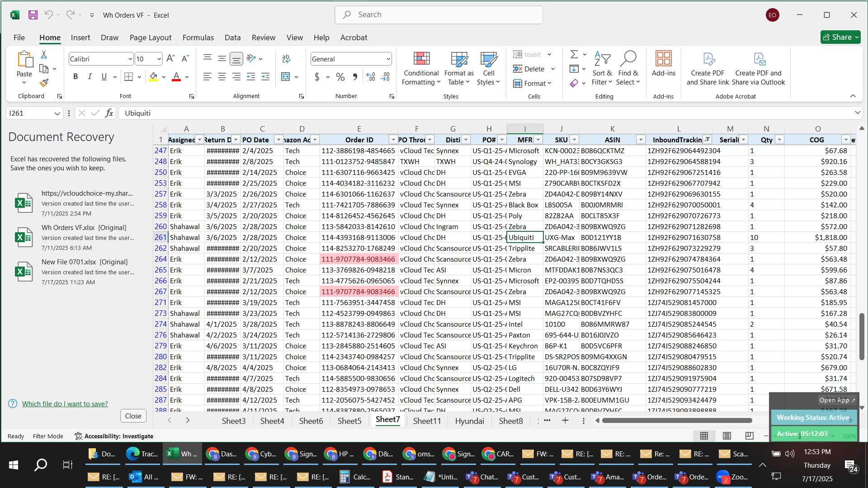868x488 pixels.
Task: Toggle Italic formatting
Action: point(90,77)
